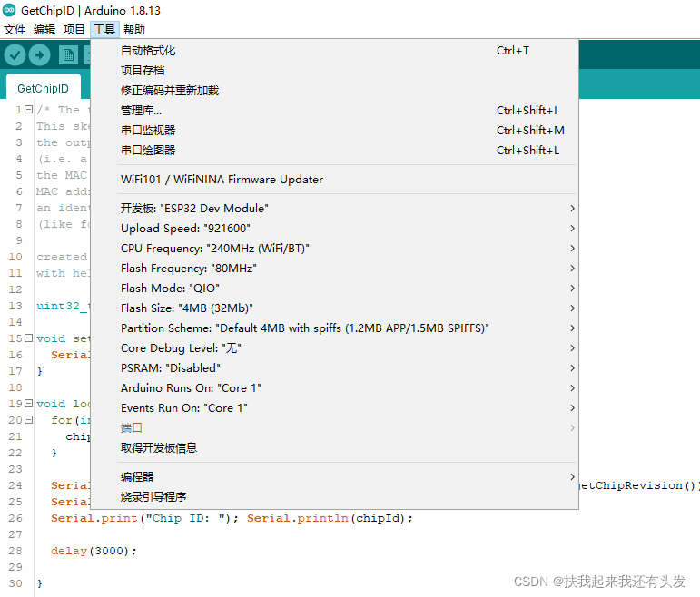Open the 编辑 menu

[44, 30]
